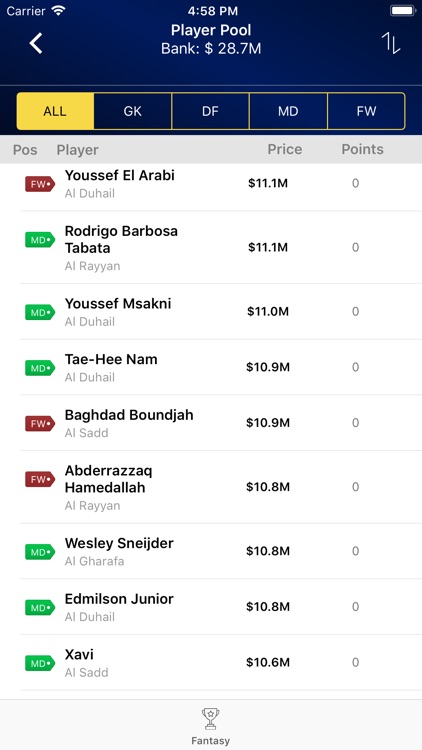This screenshot has width=422, height=750.
Task: Switch to the GK filter tab
Action: 133,111
